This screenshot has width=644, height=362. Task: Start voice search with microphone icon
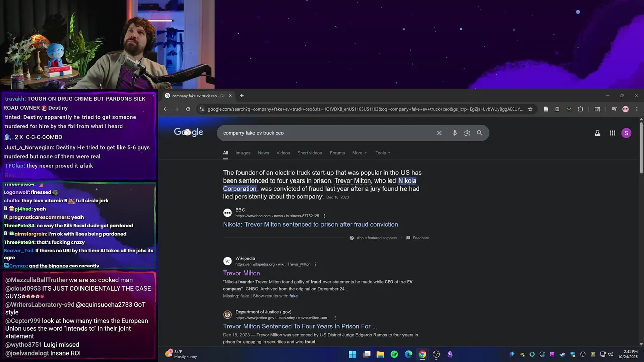(454, 133)
